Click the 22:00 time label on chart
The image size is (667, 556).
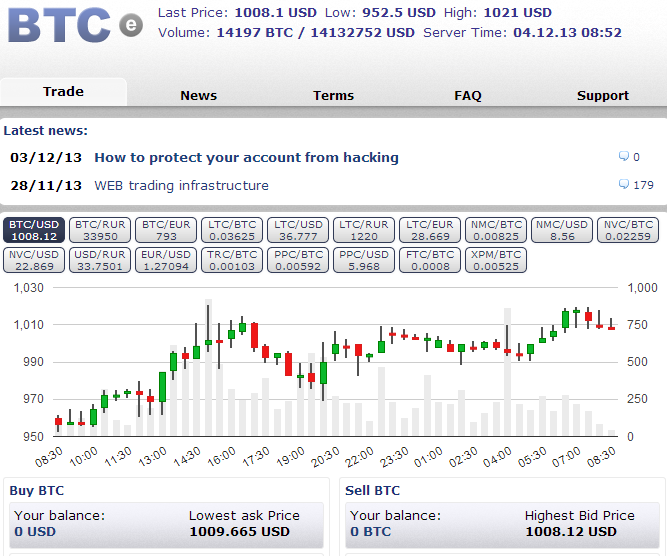[359, 456]
